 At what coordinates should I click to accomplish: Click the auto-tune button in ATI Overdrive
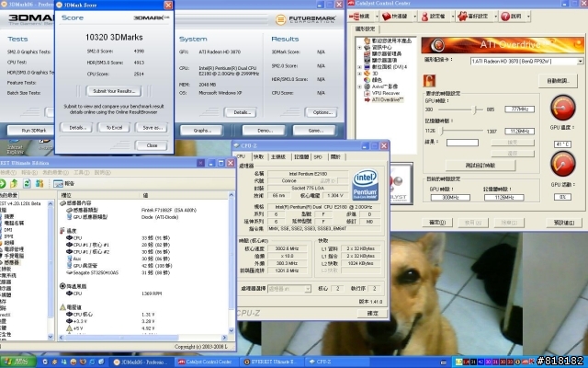pyautogui.click(x=558, y=81)
